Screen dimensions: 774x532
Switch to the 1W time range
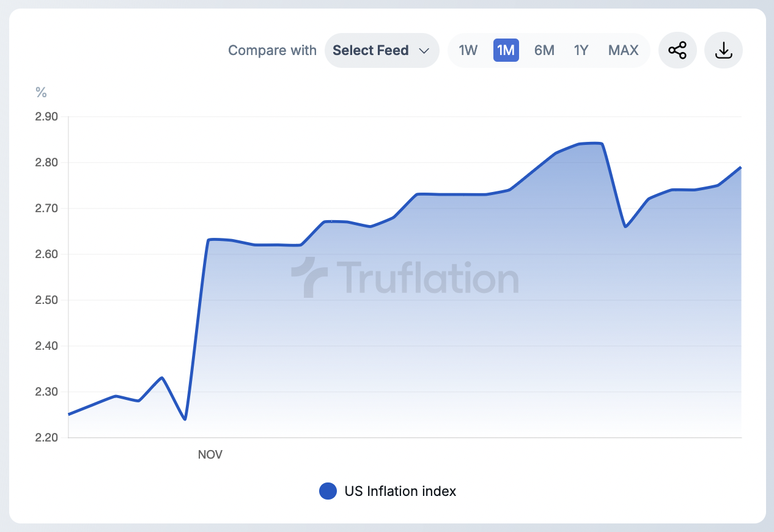click(x=468, y=50)
